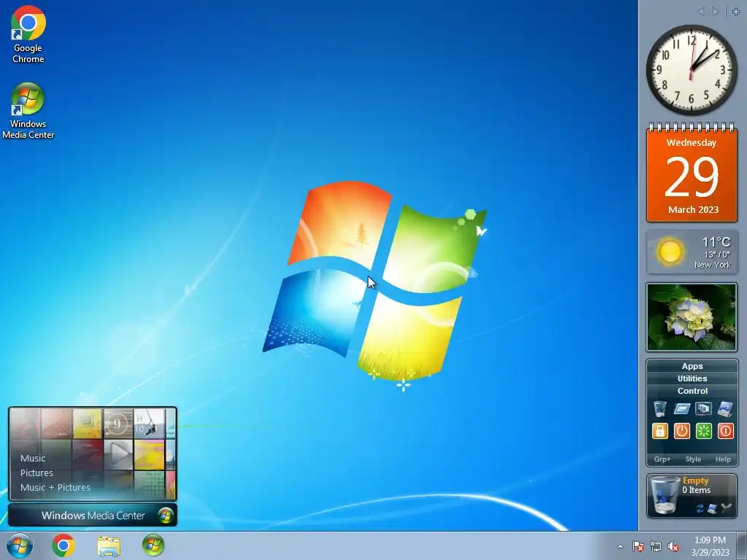Viewport: 747px width, 560px height.
Task: Open Windows Explorer from the taskbar
Action: (109, 545)
